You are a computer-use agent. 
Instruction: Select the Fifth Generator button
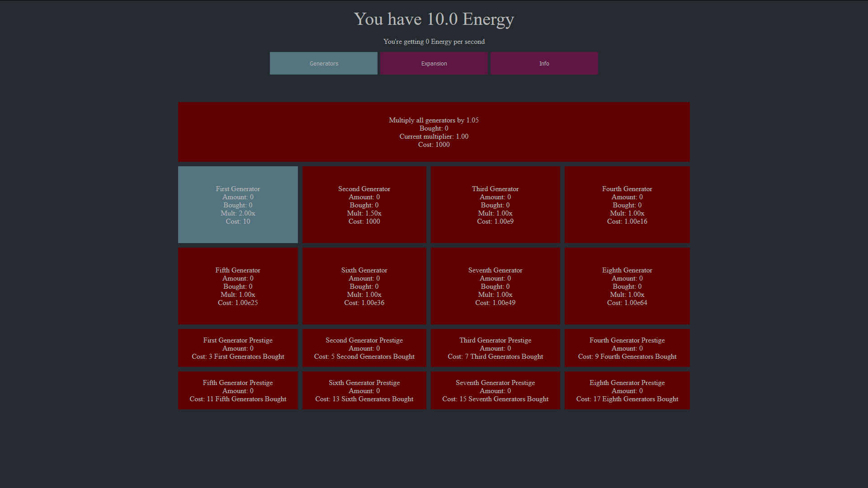[238, 286]
